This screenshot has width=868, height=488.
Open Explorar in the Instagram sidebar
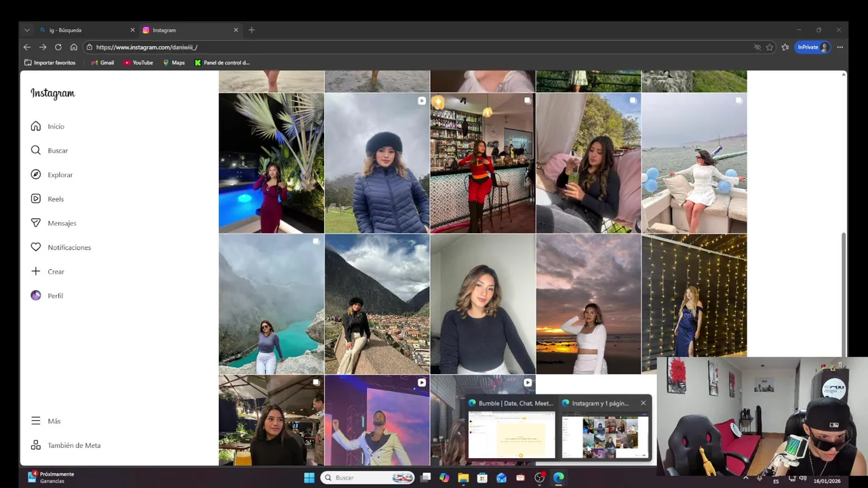(52, 175)
